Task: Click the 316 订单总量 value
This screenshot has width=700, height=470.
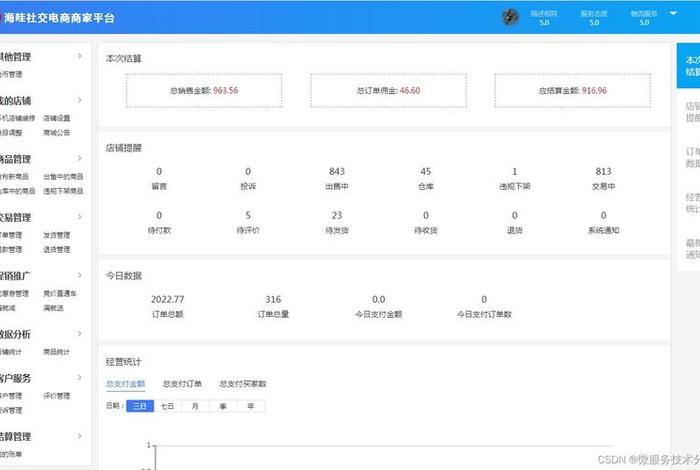Action: (273, 299)
